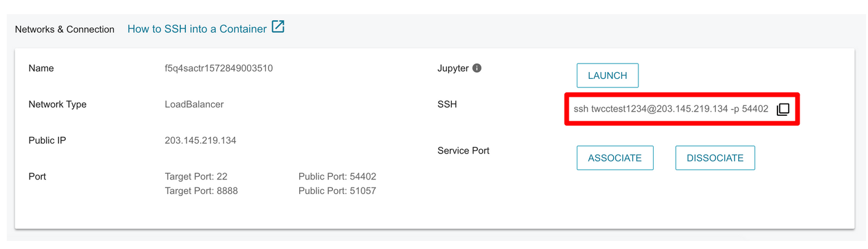This screenshot has height=249, width=868.
Task: Click the ASSOCIATE service port button
Action: 615,158
